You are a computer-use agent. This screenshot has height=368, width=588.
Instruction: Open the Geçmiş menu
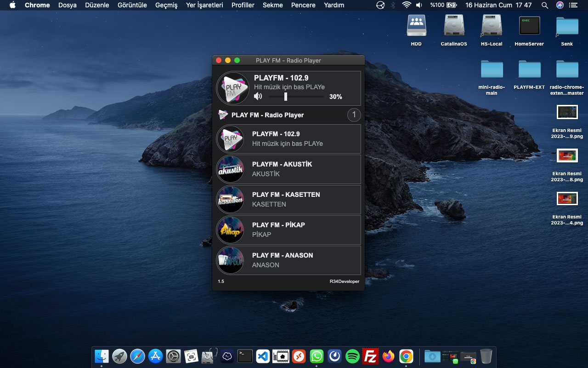click(166, 5)
